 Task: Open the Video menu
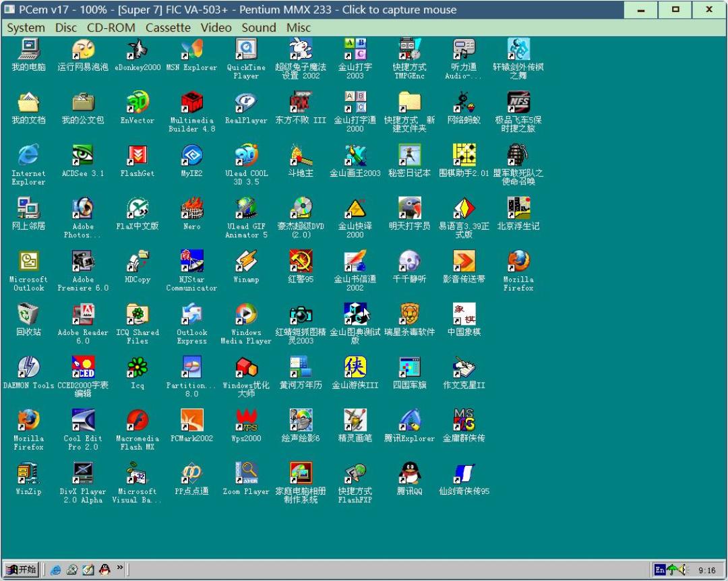216,28
